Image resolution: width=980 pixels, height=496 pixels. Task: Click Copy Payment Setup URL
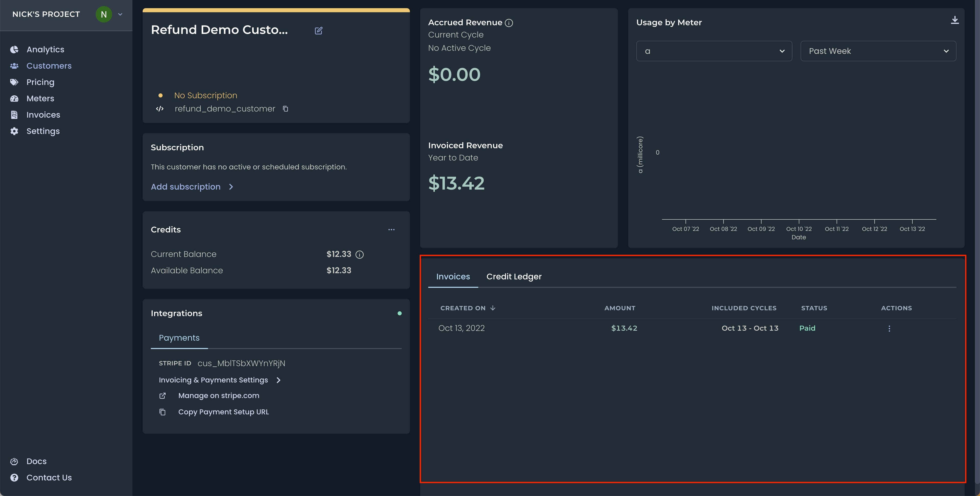click(x=223, y=412)
